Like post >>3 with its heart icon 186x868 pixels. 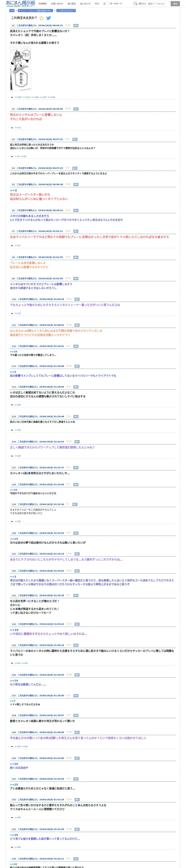point(66,139)
